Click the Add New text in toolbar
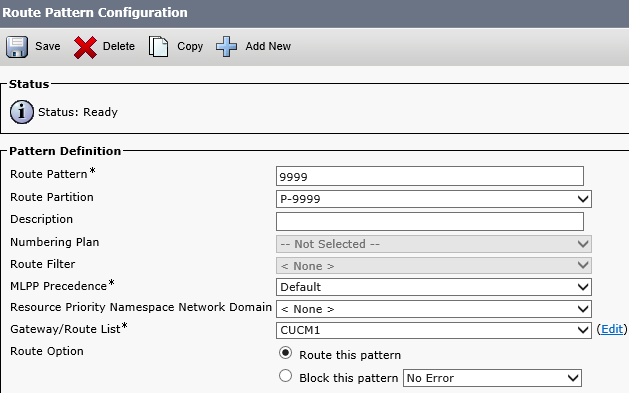The width and height of the screenshot is (629, 393). pyautogui.click(x=268, y=46)
